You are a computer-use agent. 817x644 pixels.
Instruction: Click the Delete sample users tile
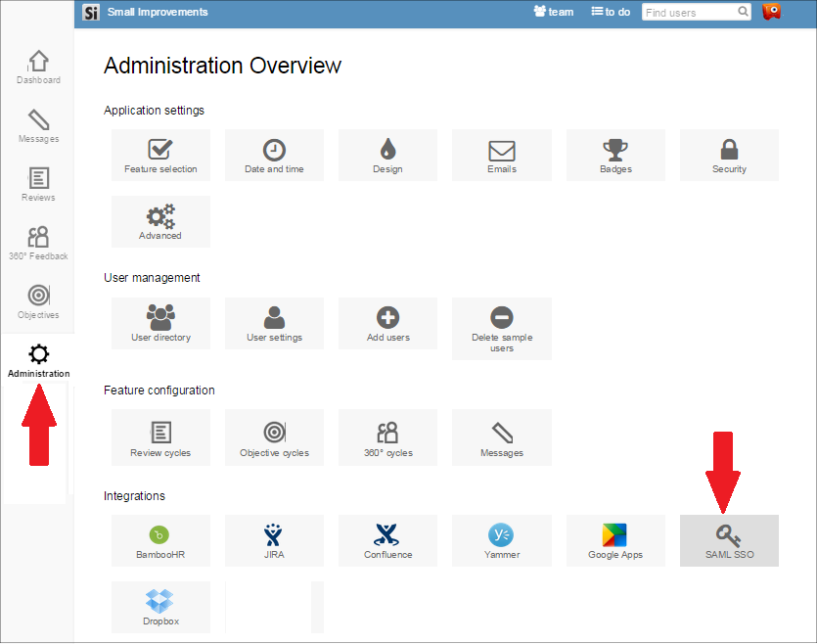tap(502, 329)
